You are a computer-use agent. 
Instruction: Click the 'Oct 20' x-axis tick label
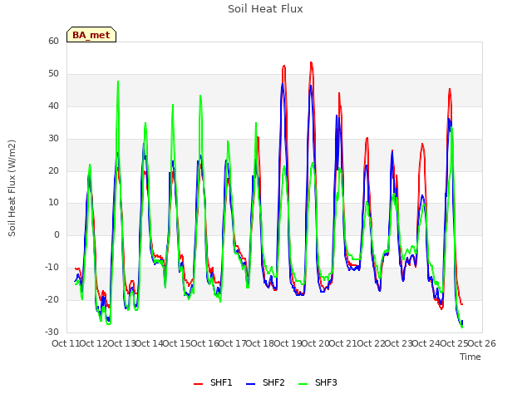316,343
